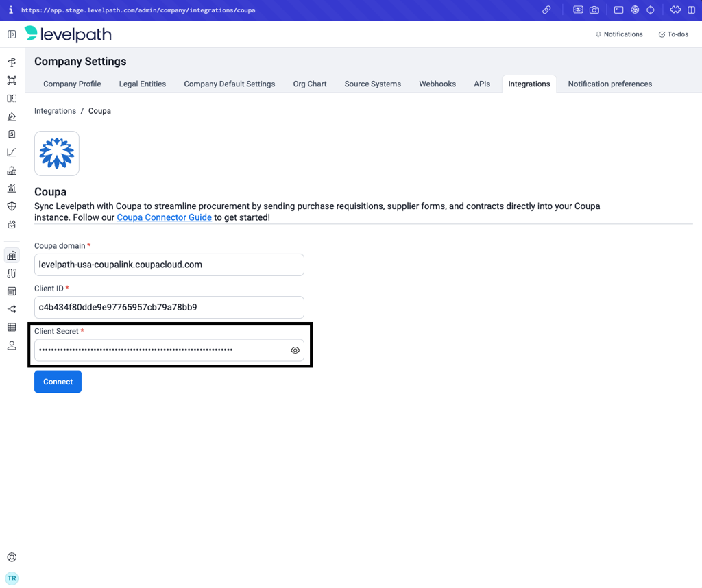Open the TR user avatar menu
Screen dimensions: 702x588
(x=12, y=578)
